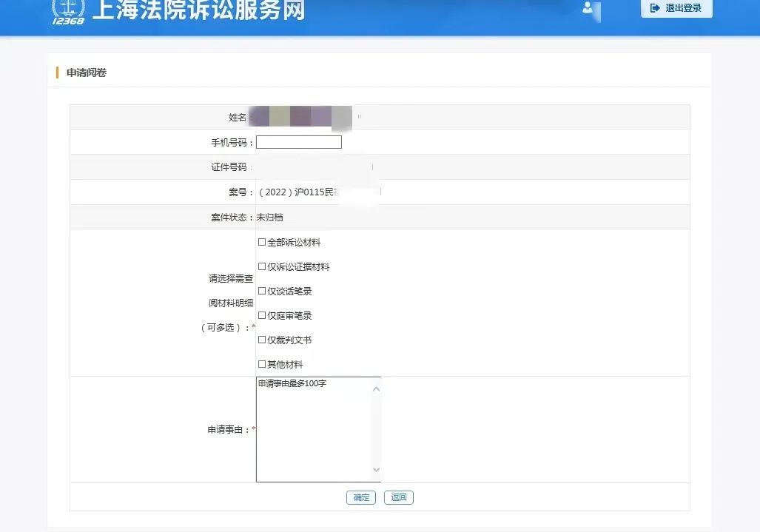Click the textarea scrollbar up arrow

click(377, 388)
